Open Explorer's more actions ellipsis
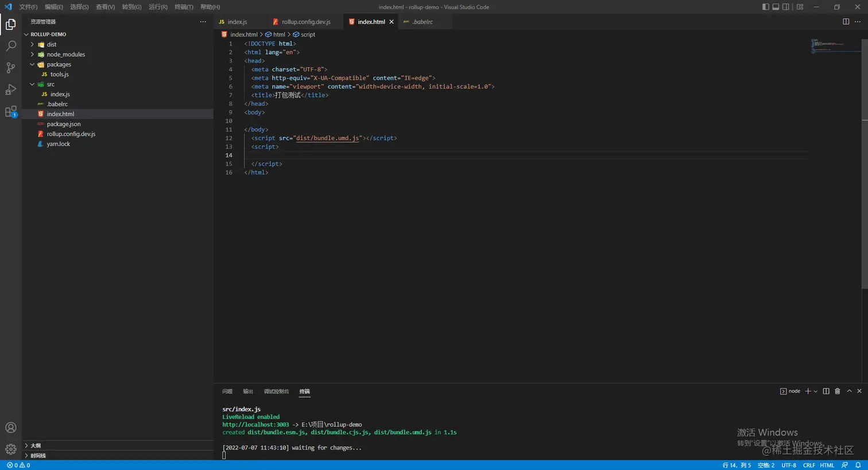Image resolution: width=868 pixels, height=470 pixels. click(203, 22)
